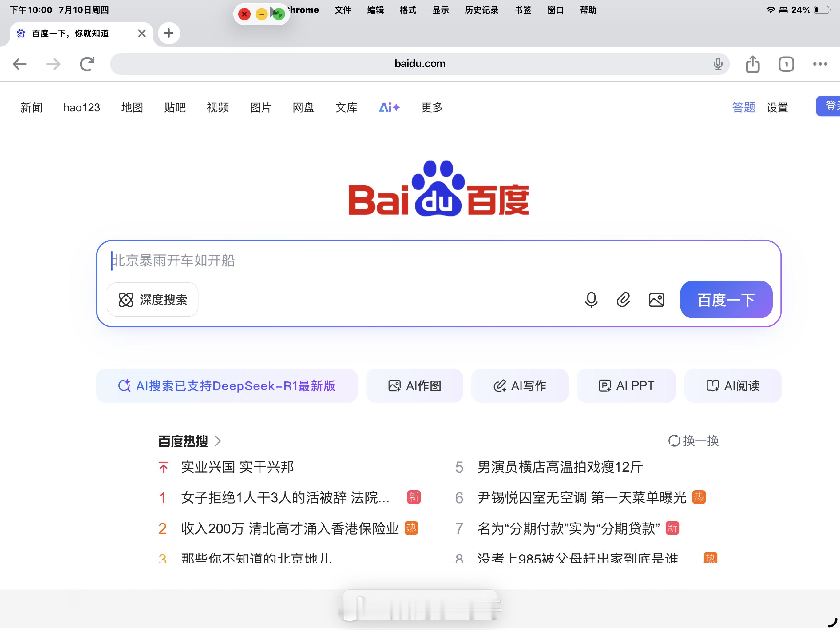Open the AI PPT tool
The width and height of the screenshot is (840, 630).
pos(626,386)
